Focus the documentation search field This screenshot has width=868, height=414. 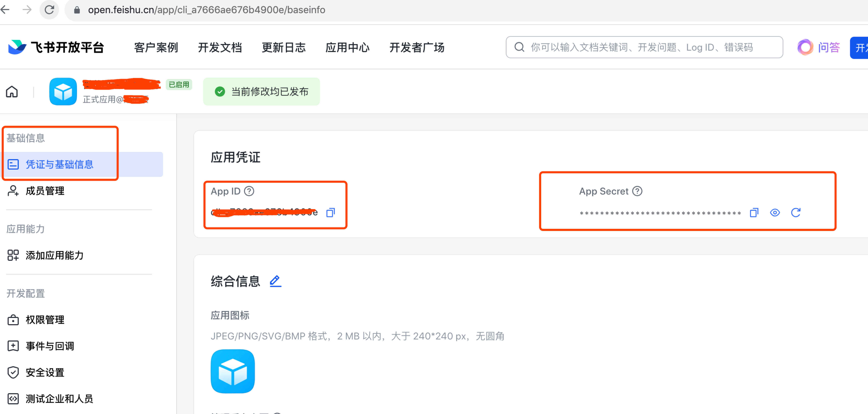click(644, 47)
